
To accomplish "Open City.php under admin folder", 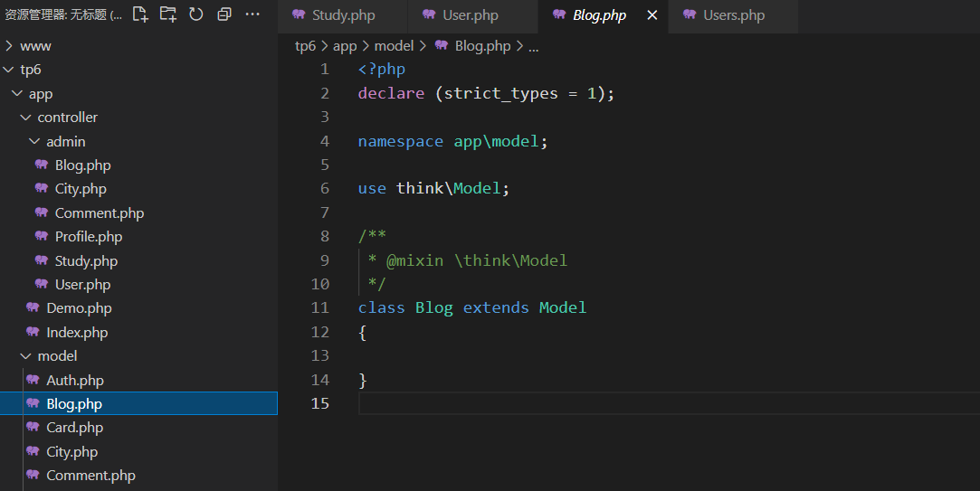I will pyautogui.click(x=138, y=189).
